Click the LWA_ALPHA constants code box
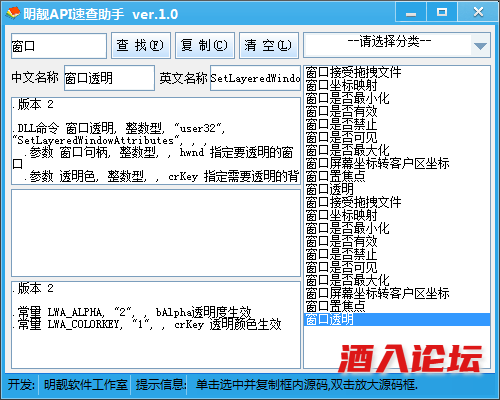Screen dimensions: 500x400 (156, 325)
